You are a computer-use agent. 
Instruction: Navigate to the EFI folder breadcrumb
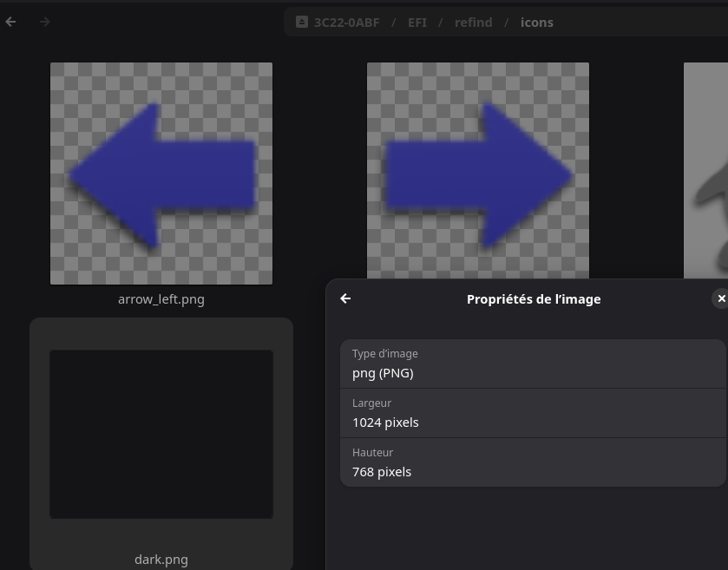(416, 23)
